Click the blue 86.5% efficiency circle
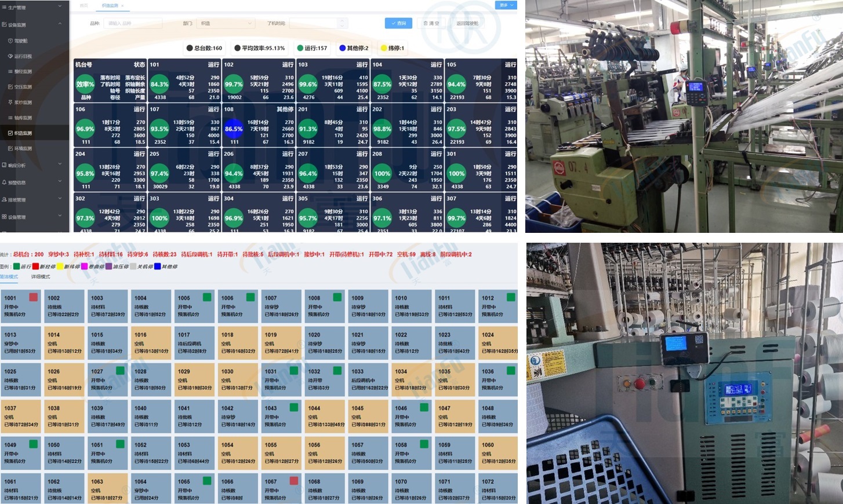843x504 pixels. click(234, 129)
